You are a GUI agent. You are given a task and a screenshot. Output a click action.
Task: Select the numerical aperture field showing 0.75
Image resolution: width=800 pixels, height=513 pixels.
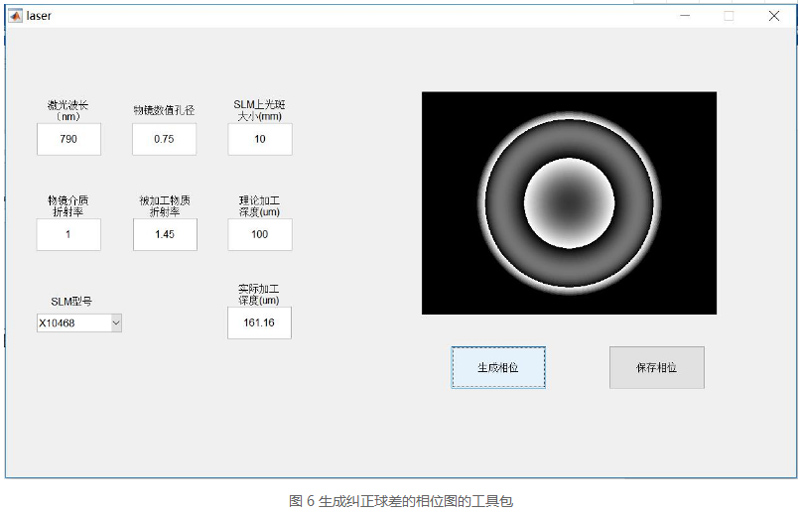[164, 139]
